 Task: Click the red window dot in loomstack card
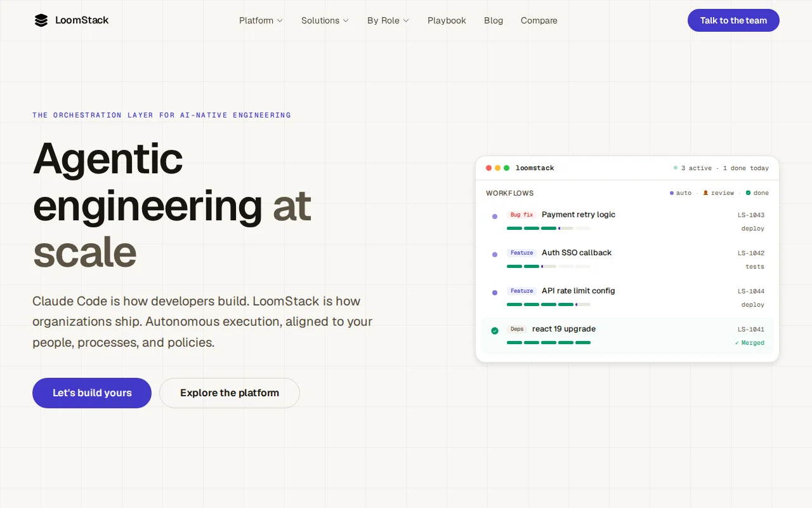488,168
